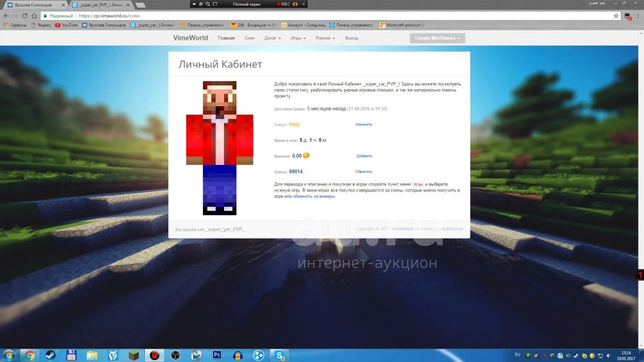Screen dimensions: 644x362
Task: Click Выход to log out
Action: tap(351, 38)
